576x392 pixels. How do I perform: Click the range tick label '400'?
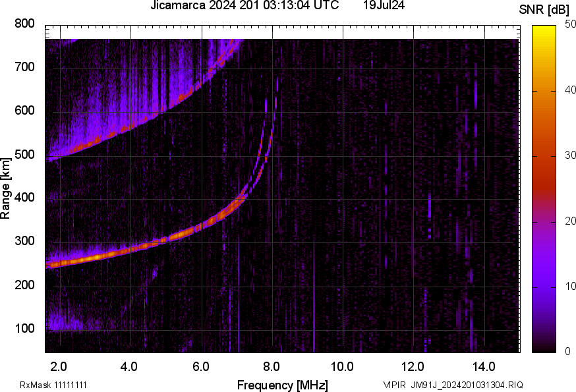pos(24,197)
